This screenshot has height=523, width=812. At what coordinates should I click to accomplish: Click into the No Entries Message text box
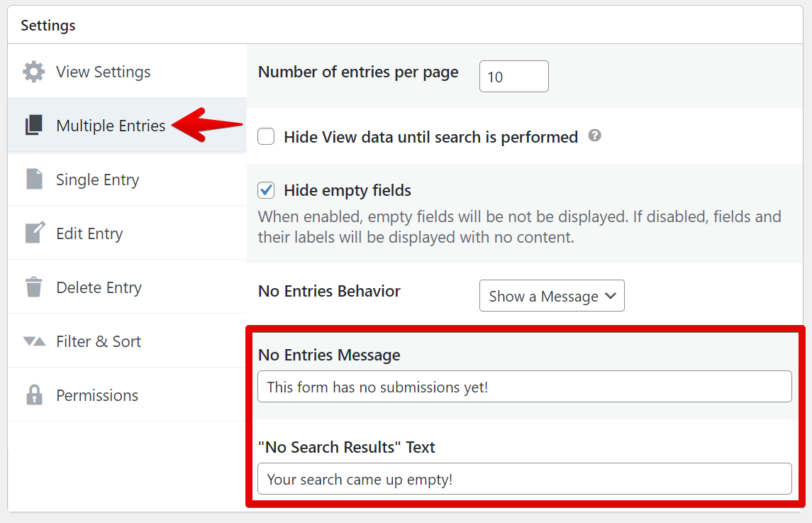[524, 387]
